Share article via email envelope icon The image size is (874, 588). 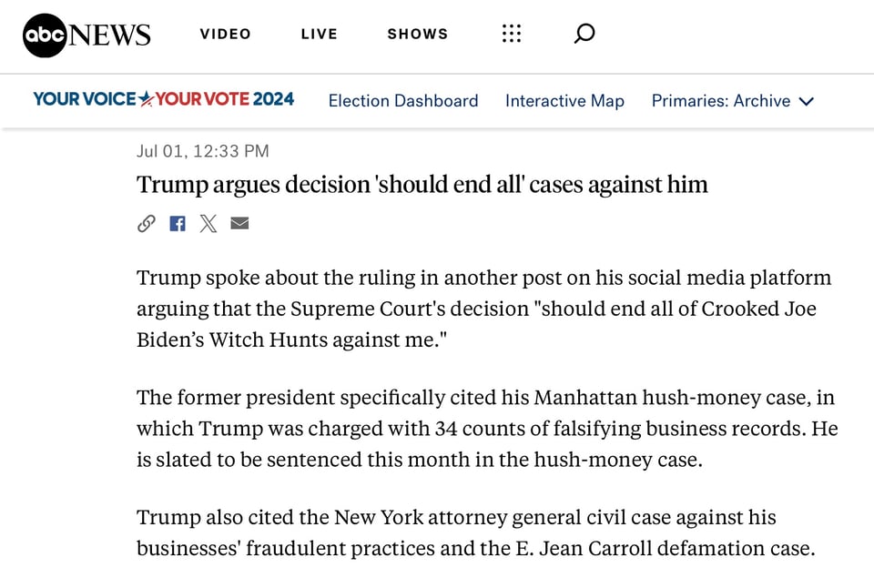click(239, 223)
